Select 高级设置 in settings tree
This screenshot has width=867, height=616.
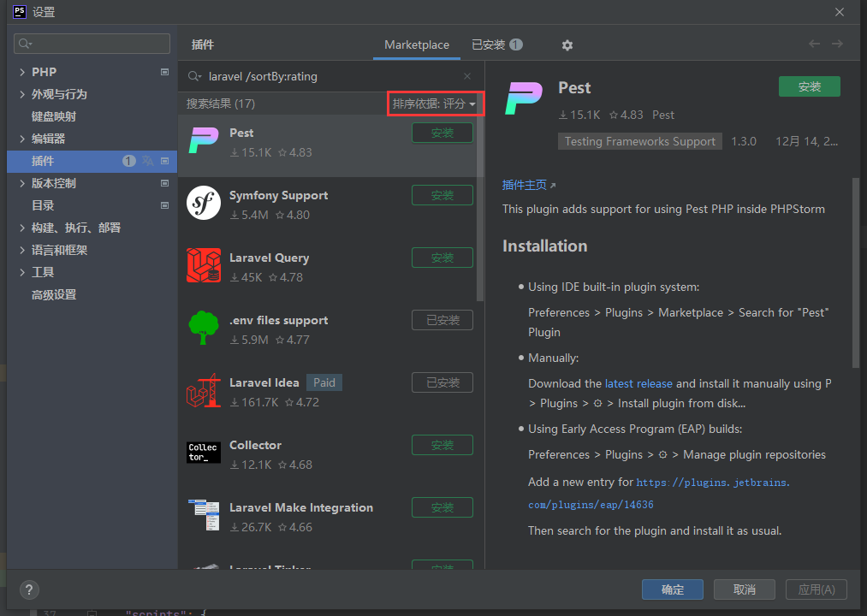click(54, 294)
